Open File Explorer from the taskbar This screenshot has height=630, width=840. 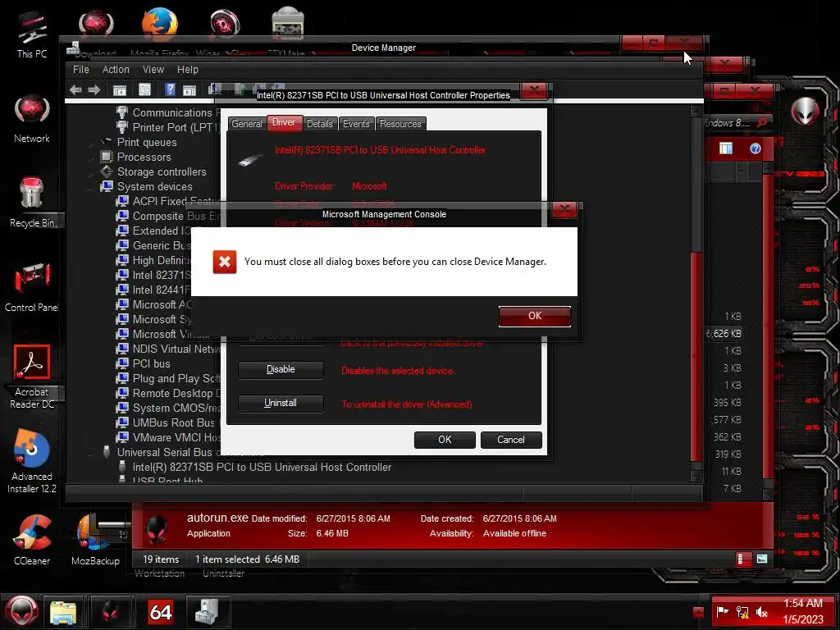tap(63, 612)
